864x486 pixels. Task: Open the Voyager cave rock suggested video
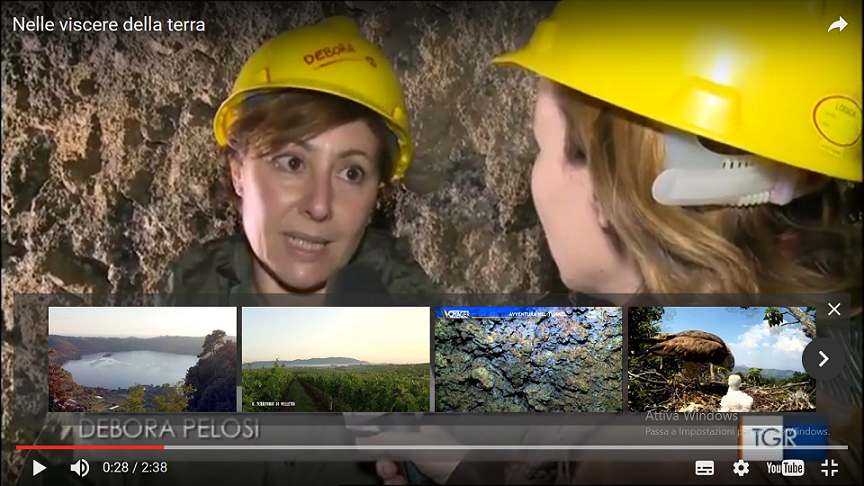tap(528, 359)
